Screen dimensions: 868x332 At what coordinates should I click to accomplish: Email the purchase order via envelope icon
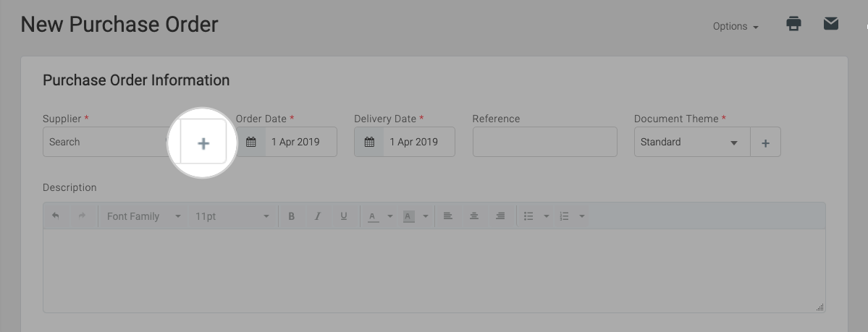(x=831, y=23)
